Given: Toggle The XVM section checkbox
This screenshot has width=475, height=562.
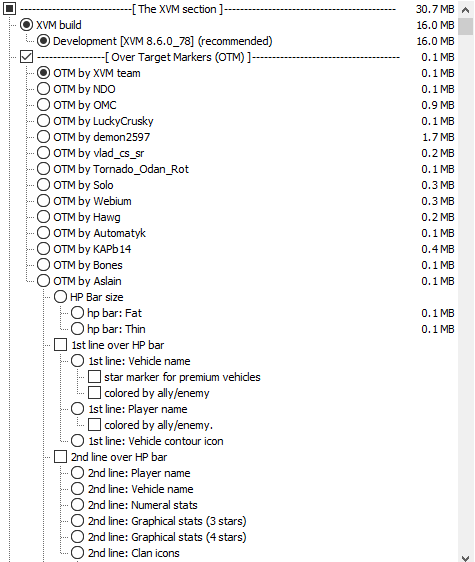Looking at the screenshot, I should [x=9, y=9].
